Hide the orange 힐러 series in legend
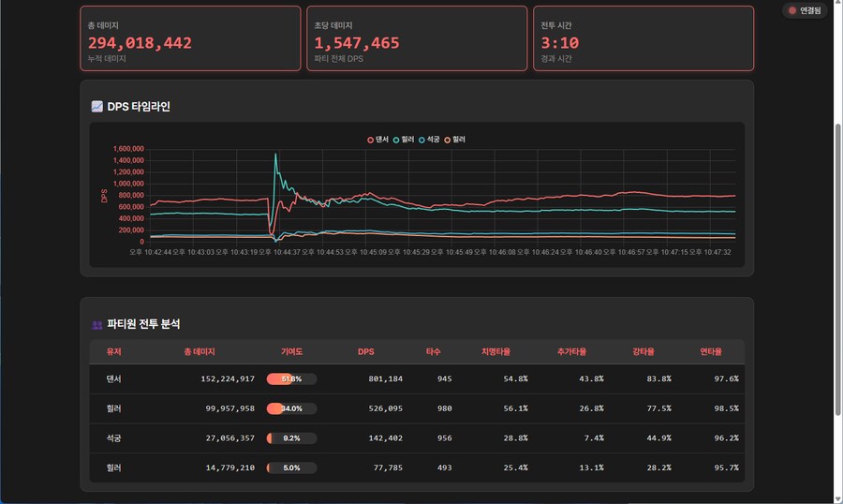 454,140
